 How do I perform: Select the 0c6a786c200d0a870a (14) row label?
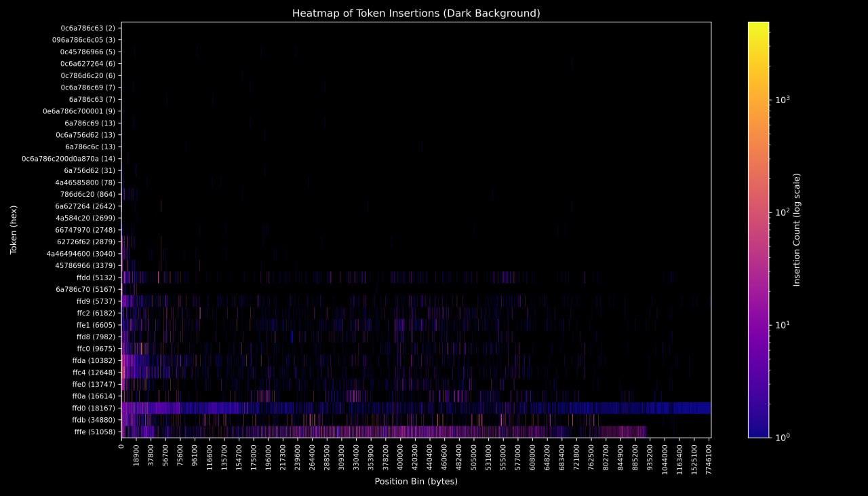click(68, 159)
